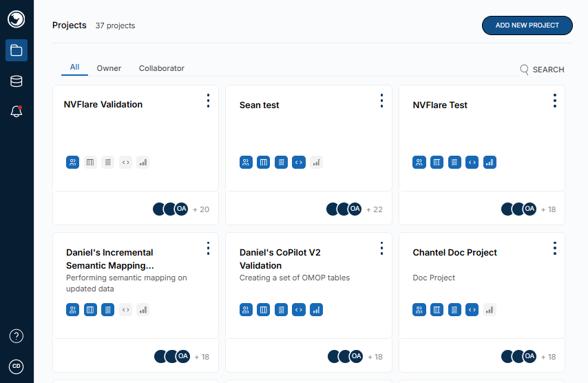Image resolution: width=588 pixels, height=383 pixels.
Task: Click chart icon on Chantel Doc Project card
Action: tap(490, 310)
